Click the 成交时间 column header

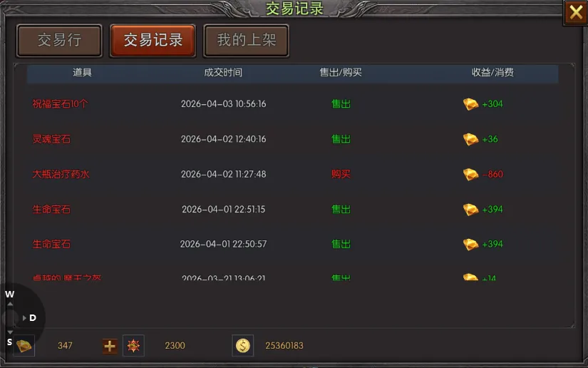[x=223, y=73]
